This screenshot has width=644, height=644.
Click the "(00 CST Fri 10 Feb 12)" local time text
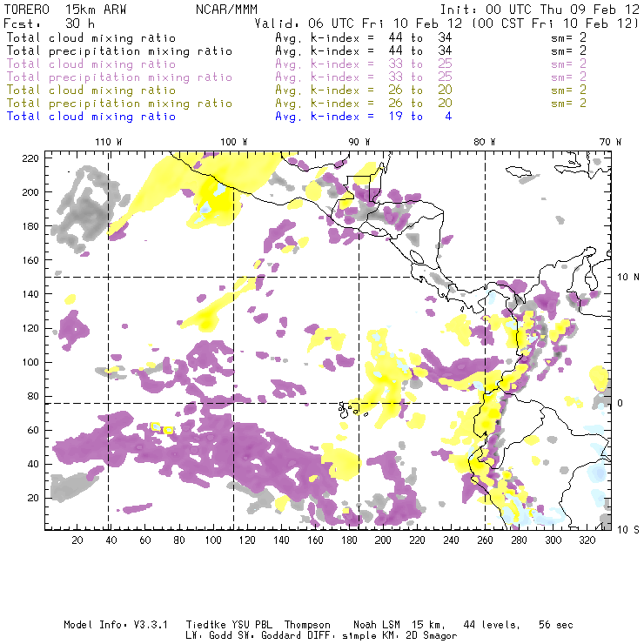[x=555, y=23]
